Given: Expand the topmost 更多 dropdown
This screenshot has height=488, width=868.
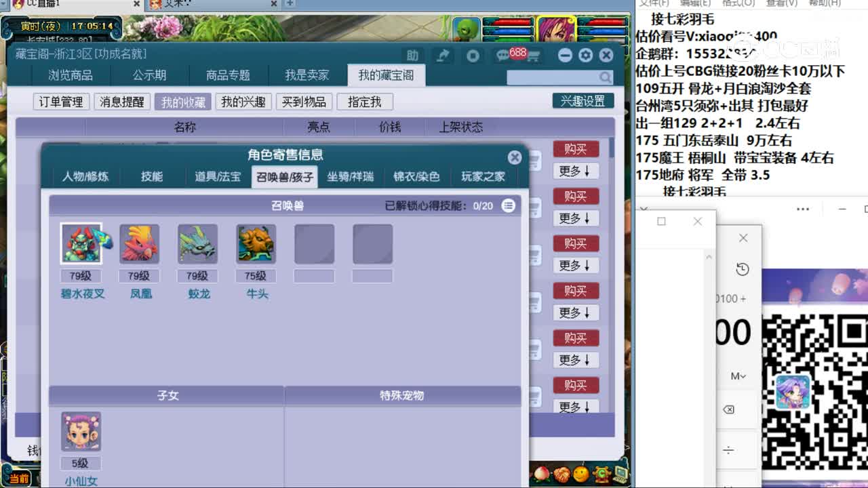Looking at the screenshot, I should point(576,171).
